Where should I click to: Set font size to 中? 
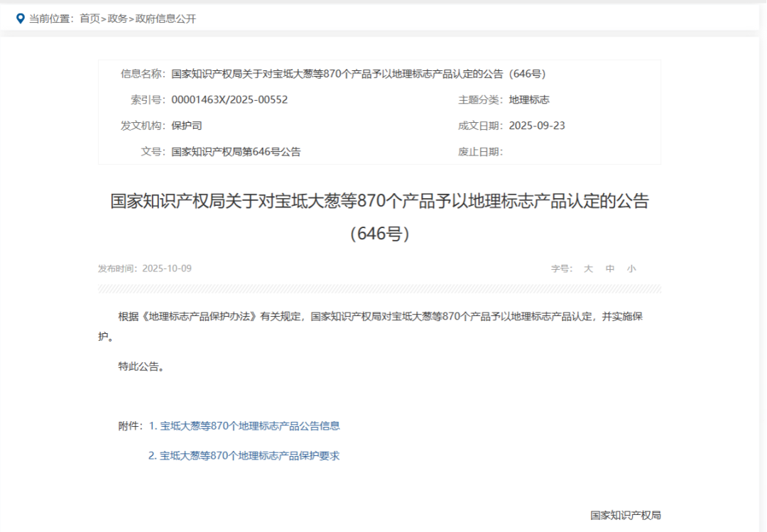pos(610,268)
